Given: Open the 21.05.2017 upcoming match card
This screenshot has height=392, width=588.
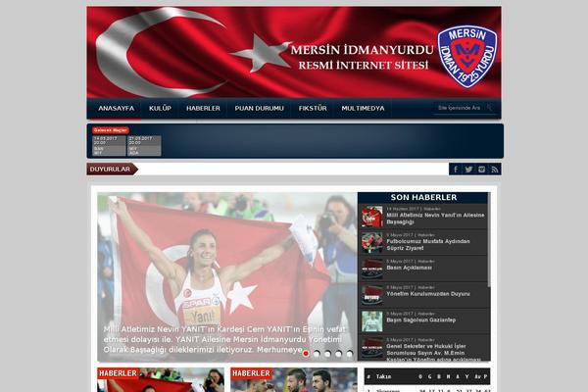Looking at the screenshot, I should click(144, 146).
